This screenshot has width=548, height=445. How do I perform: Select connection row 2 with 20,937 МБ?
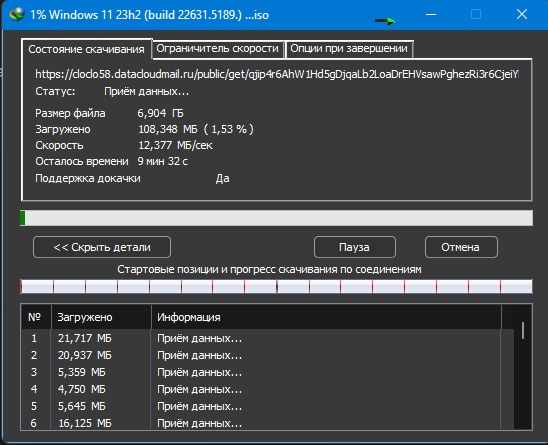(268, 355)
